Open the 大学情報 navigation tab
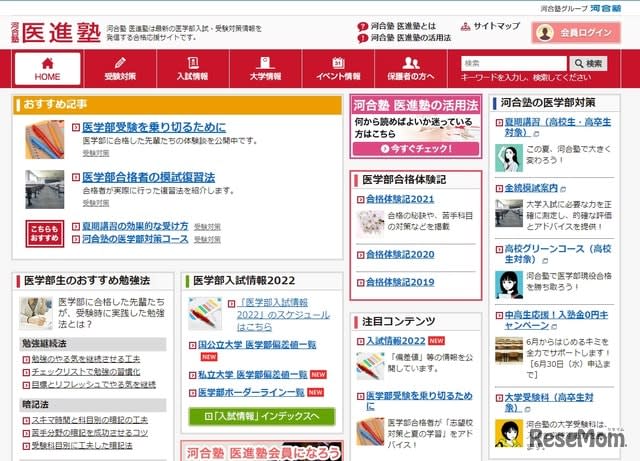The image size is (640, 461). 265,69
